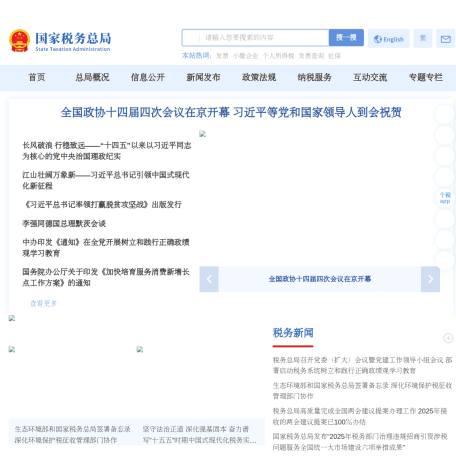Viewport: 456px width, 456px height.
Task: Click the national emblem logo
Action: tap(19, 41)
